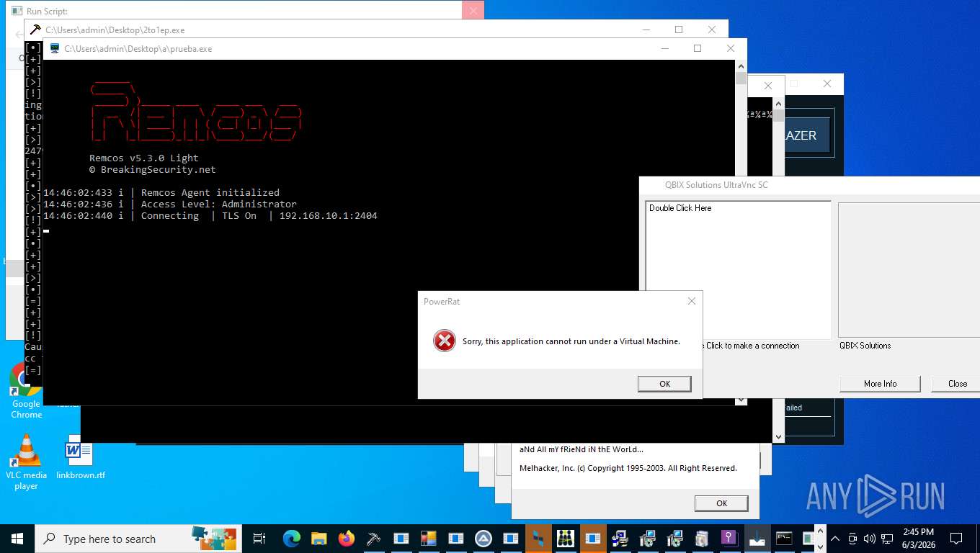Click More Info in UltraVnc SC window
This screenshot has height=553, width=980.
(x=880, y=384)
